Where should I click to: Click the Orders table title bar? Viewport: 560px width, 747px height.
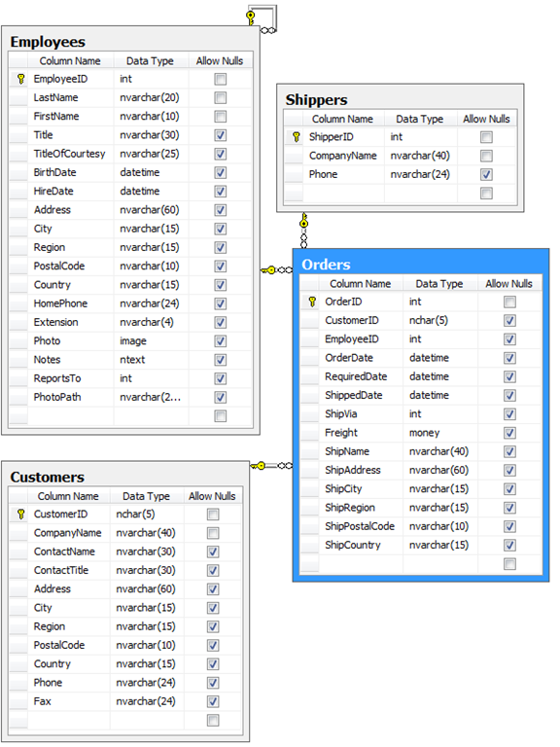[421, 264]
